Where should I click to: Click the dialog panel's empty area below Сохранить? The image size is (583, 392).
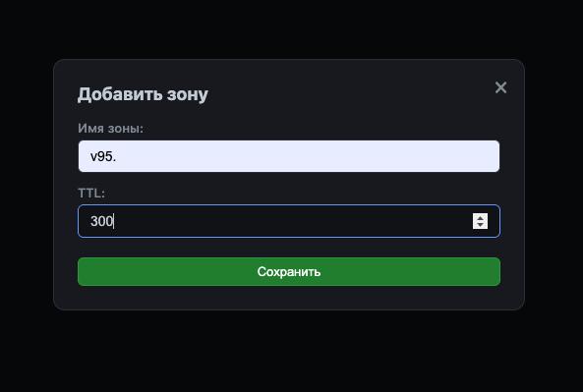[x=289, y=298]
